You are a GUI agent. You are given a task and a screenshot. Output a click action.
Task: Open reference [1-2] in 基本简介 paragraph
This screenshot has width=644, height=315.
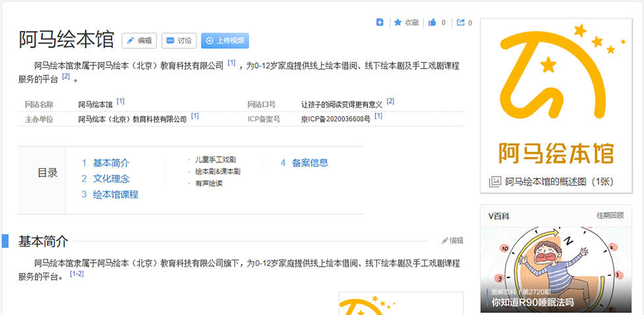coord(77,274)
